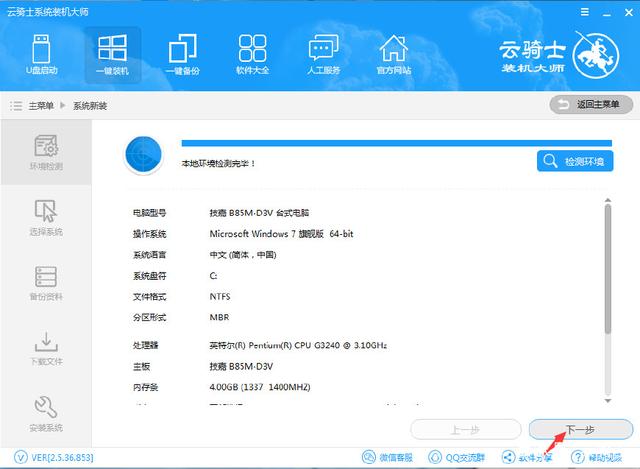Click the 操作系统 label
Screen dimensions: 640x469
tap(149, 234)
